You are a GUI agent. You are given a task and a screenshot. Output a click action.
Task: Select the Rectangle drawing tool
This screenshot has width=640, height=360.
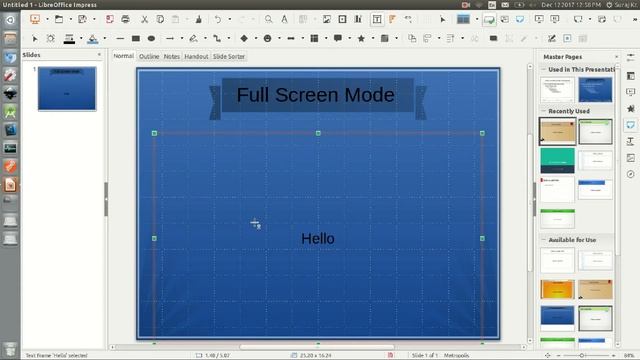click(136, 38)
